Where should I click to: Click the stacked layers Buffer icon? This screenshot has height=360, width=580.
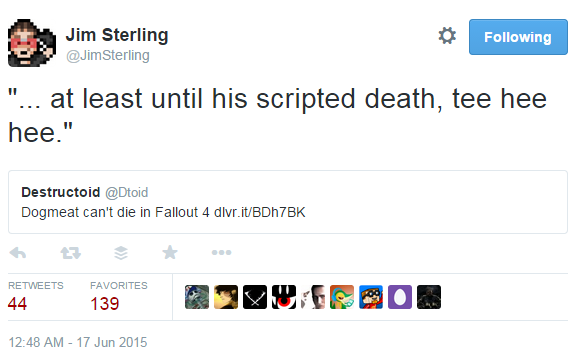[121, 253]
